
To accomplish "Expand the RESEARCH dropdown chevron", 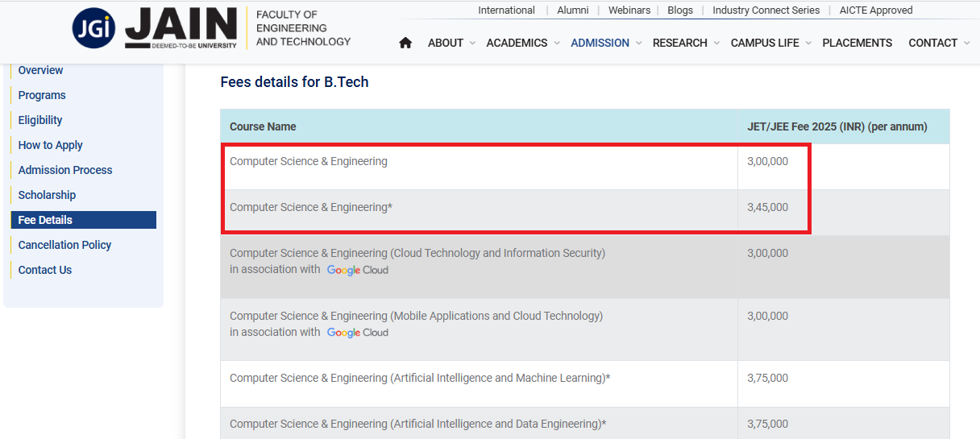I will coord(716,43).
